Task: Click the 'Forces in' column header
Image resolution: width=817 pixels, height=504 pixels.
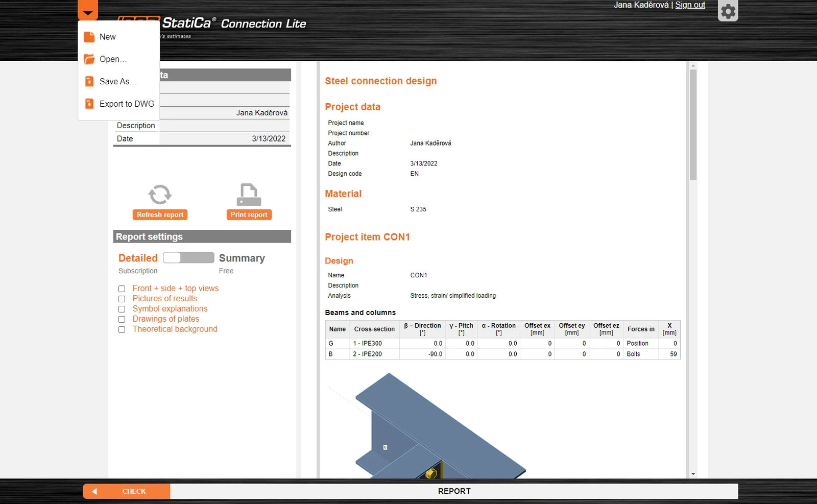Action: click(x=641, y=329)
